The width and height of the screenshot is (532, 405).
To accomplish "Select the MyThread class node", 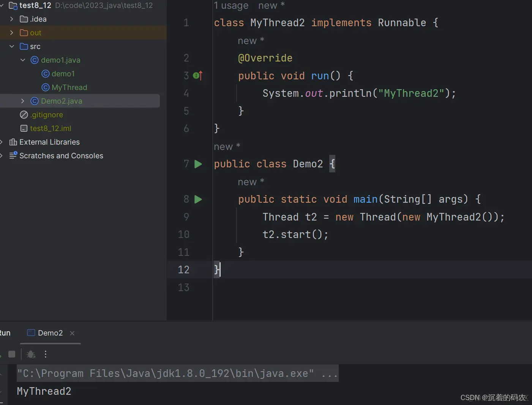I will [x=69, y=87].
